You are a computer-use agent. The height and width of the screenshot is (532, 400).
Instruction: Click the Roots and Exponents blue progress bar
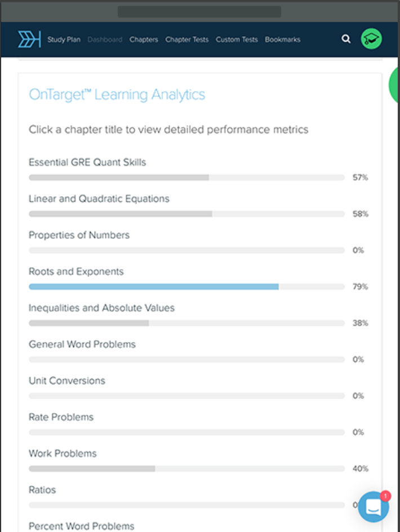(x=154, y=286)
